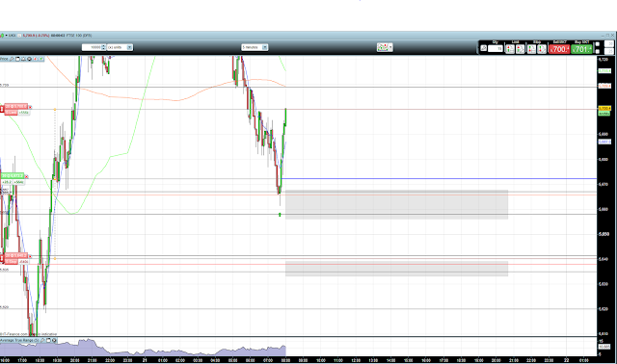Click the yellow current price tag on the price axis
The height and width of the screenshot is (364, 617).
click(604, 108)
